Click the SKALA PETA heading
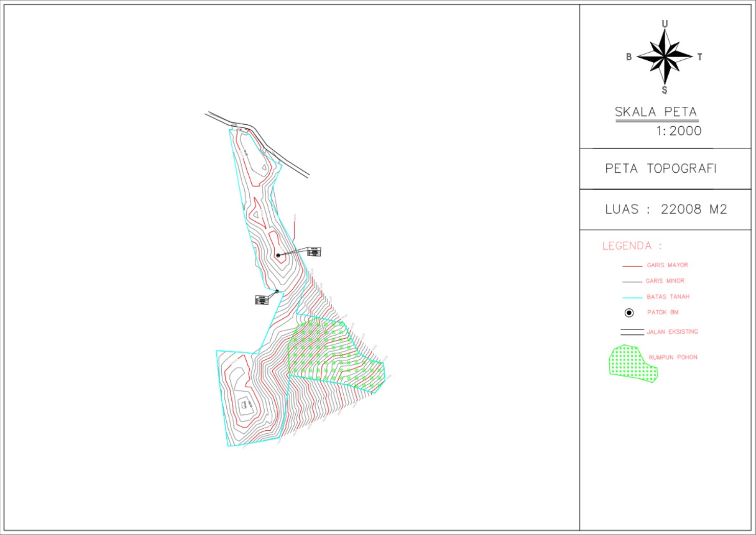Viewport: 756px width, 535px height. 656,112
